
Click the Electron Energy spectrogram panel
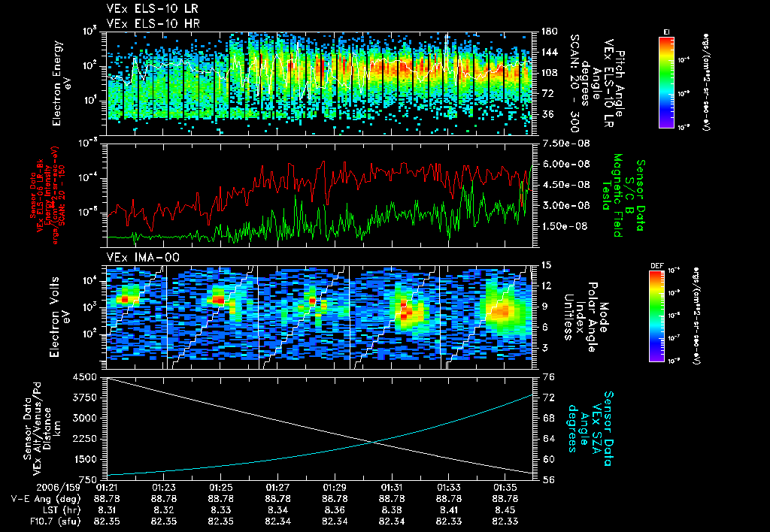coord(320,83)
